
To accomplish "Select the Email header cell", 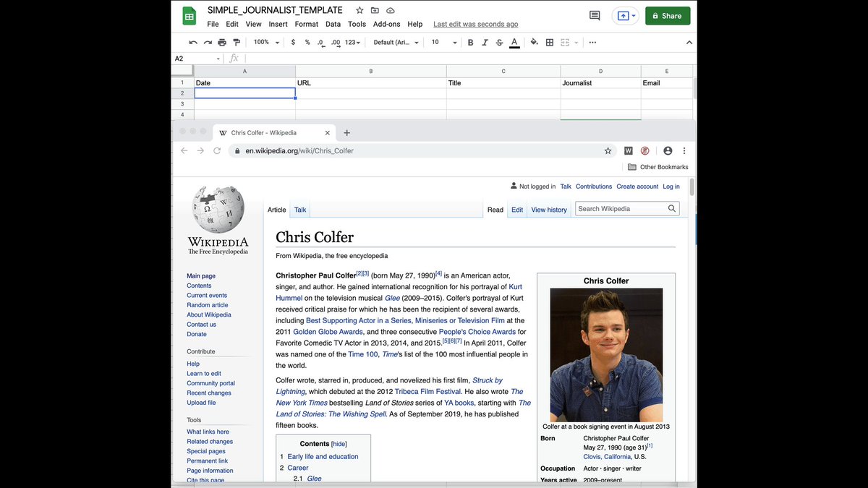I will [x=666, y=83].
